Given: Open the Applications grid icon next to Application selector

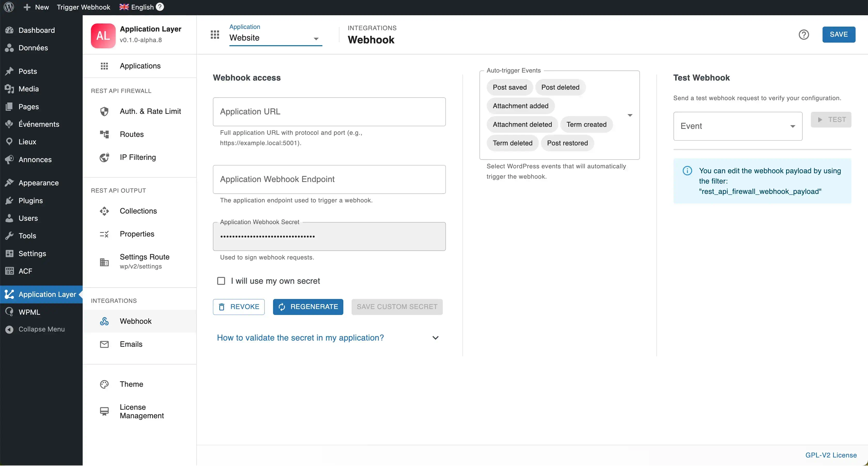Looking at the screenshot, I should tap(215, 34).
